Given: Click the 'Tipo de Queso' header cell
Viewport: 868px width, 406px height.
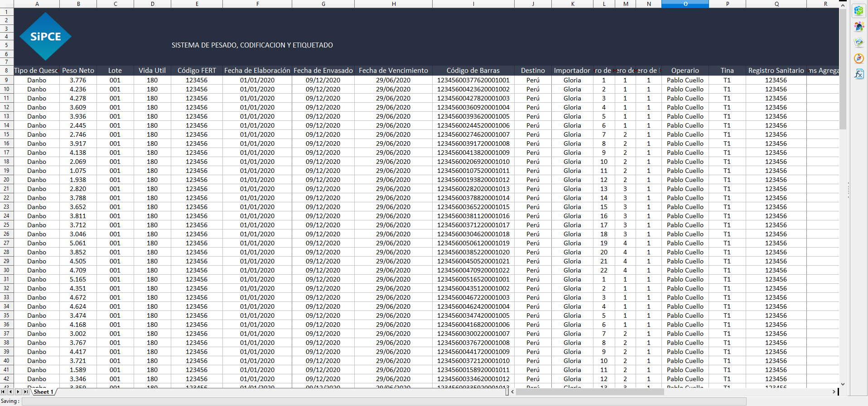Looking at the screenshot, I should click(37, 71).
